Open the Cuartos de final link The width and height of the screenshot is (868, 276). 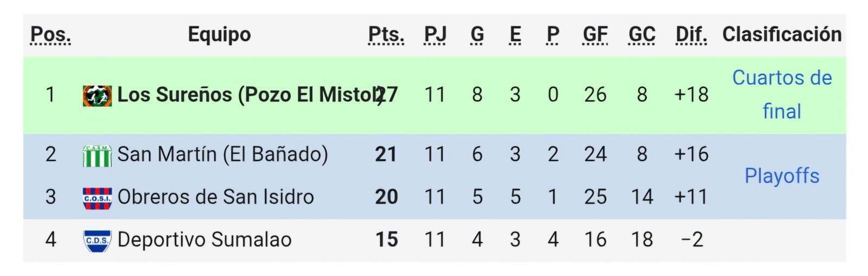pos(782,95)
